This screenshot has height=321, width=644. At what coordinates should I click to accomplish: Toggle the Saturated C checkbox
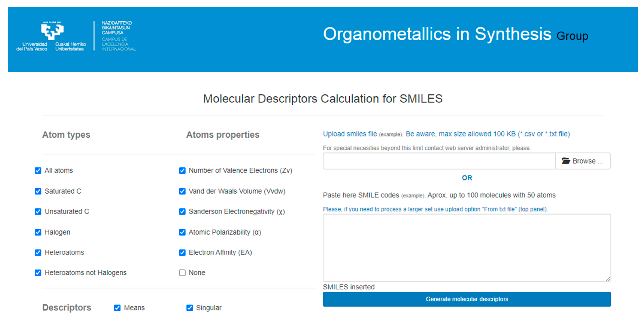(38, 191)
